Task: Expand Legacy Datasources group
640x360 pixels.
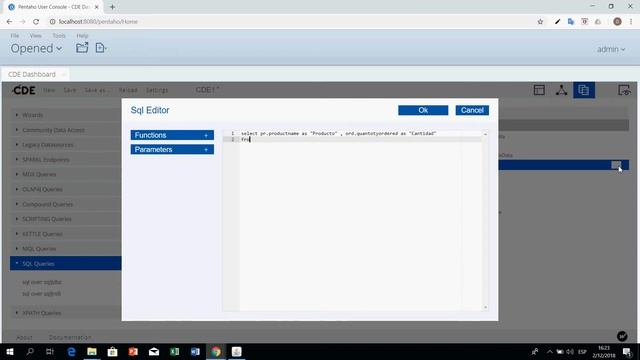Action: (65, 145)
